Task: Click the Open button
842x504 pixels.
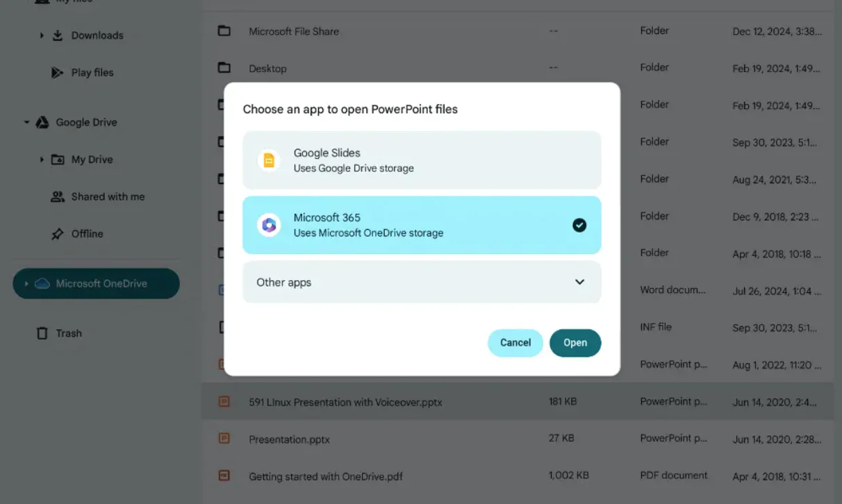Action: 575,343
